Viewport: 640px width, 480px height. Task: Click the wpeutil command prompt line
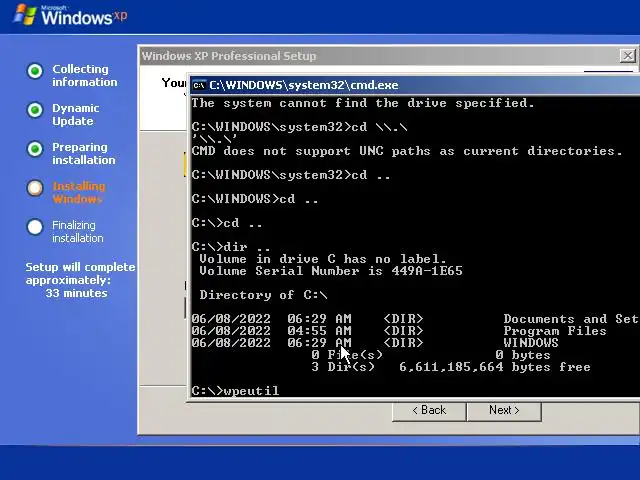click(x=236, y=391)
